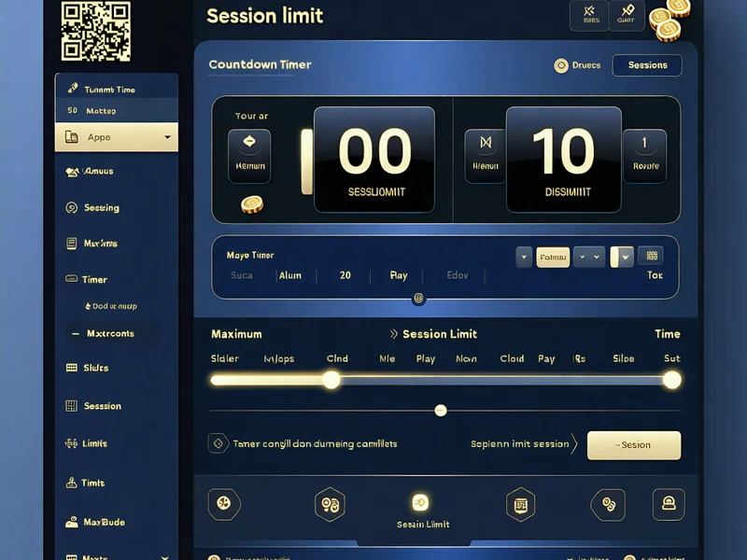Open the Patmu dropdown in the Maye Timer row
The image size is (747, 560).
click(x=553, y=256)
